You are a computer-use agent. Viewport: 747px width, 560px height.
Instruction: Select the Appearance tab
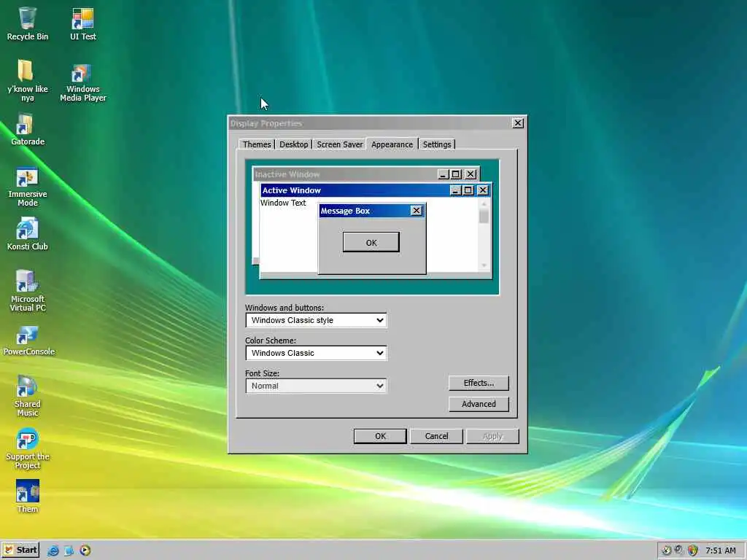click(x=392, y=144)
